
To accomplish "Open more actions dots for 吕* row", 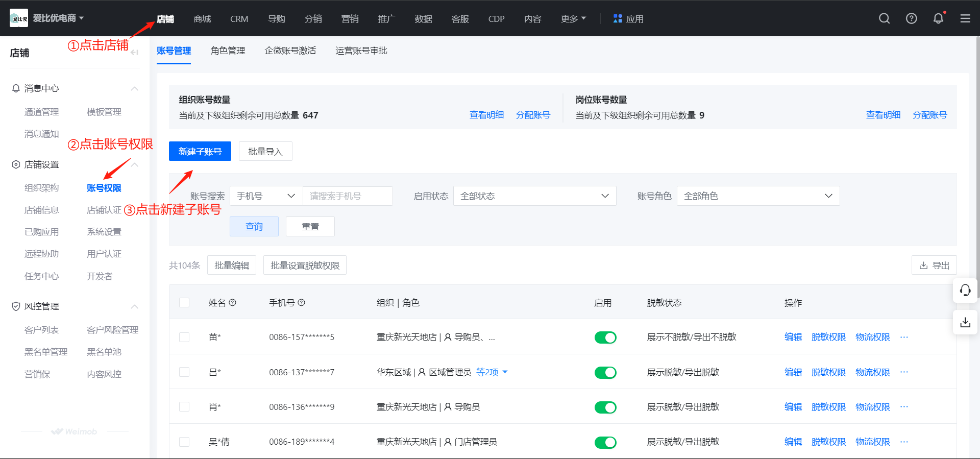I will pyautogui.click(x=904, y=372).
